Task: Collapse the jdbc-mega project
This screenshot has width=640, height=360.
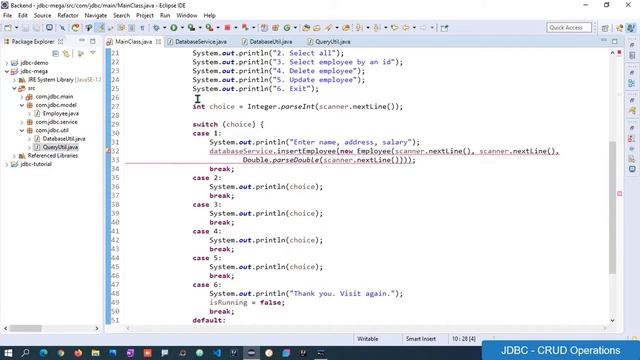Action: pyautogui.click(x=7, y=71)
